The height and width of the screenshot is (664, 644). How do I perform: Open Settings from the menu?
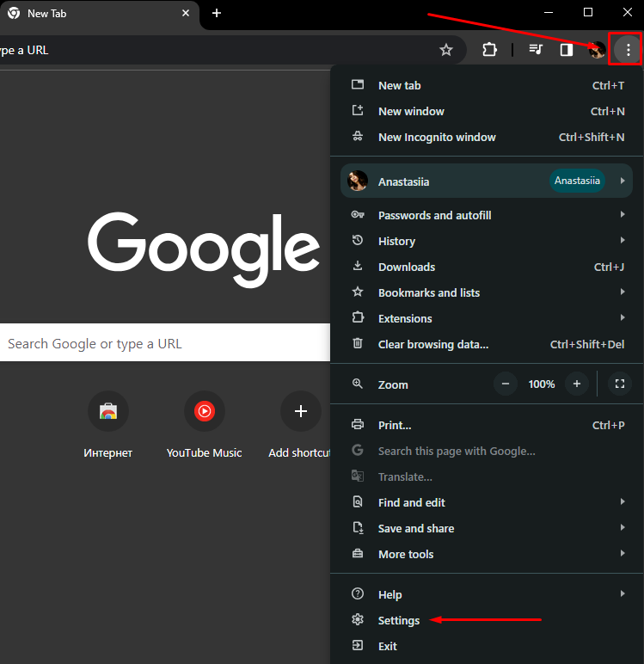click(x=487, y=620)
